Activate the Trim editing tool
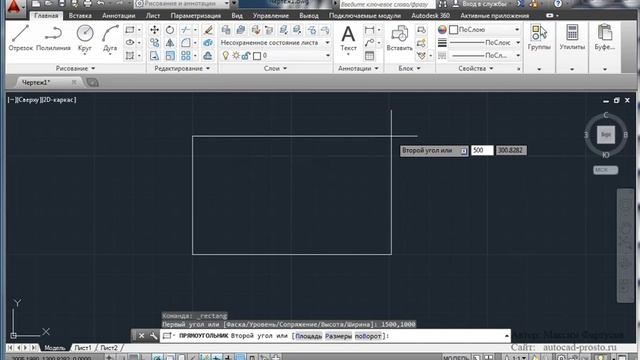Viewport: 640px width, 360px height. (186, 30)
